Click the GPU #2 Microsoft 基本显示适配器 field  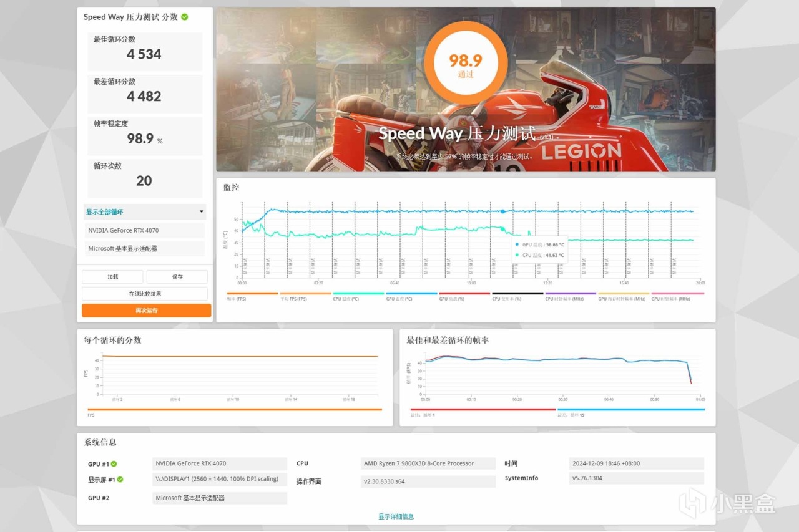[220, 498]
